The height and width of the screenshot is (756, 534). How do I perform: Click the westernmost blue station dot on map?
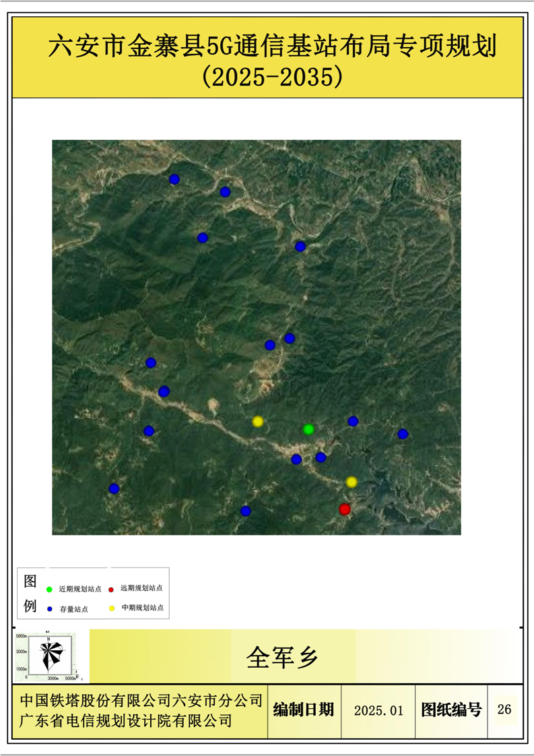(114, 489)
